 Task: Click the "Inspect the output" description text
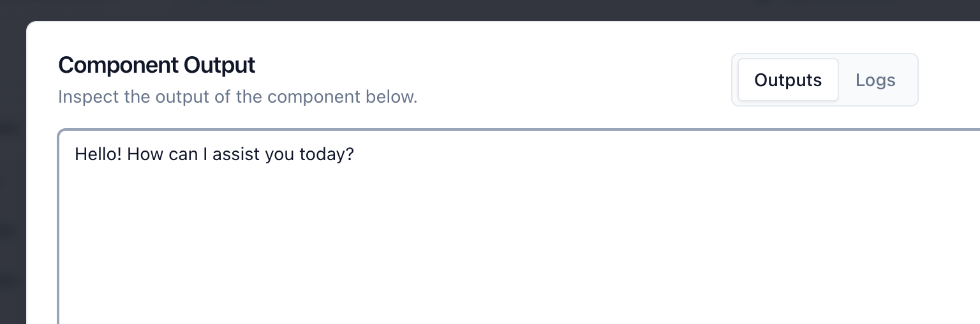tap(237, 98)
